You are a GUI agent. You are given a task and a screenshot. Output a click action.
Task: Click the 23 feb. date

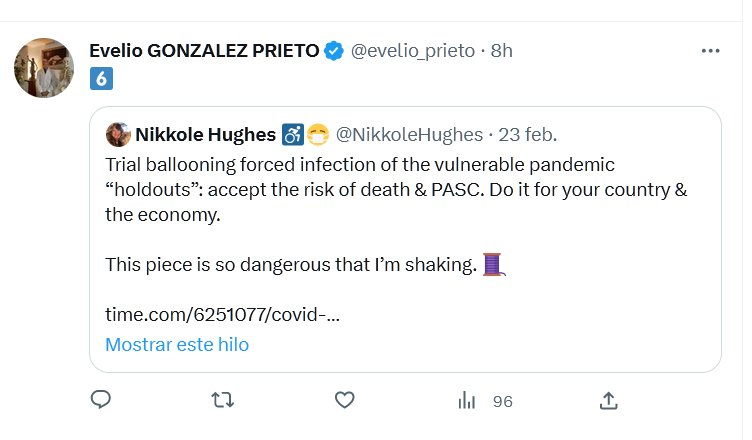pos(529,134)
